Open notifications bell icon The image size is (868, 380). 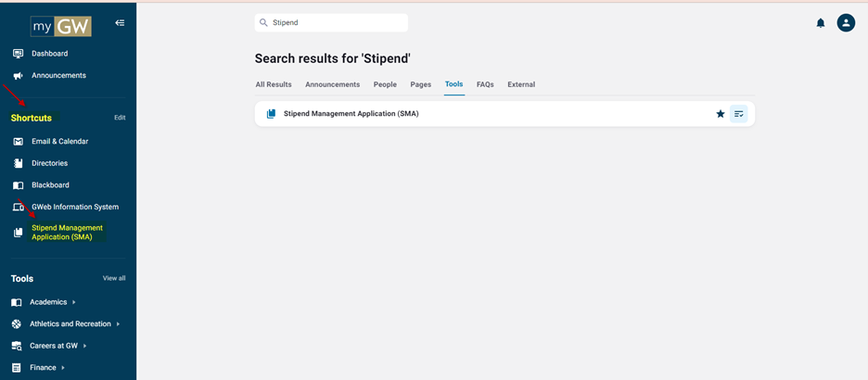click(821, 22)
